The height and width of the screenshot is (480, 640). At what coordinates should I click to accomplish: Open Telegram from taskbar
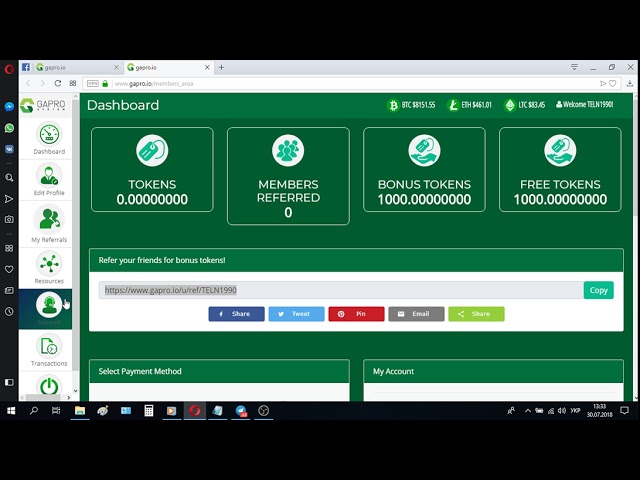click(x=240, y=411)
